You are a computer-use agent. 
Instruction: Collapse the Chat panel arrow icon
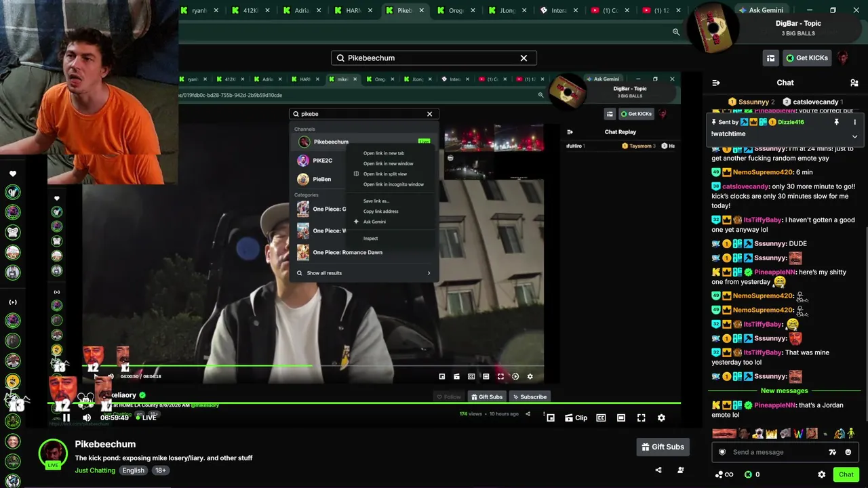716,83
